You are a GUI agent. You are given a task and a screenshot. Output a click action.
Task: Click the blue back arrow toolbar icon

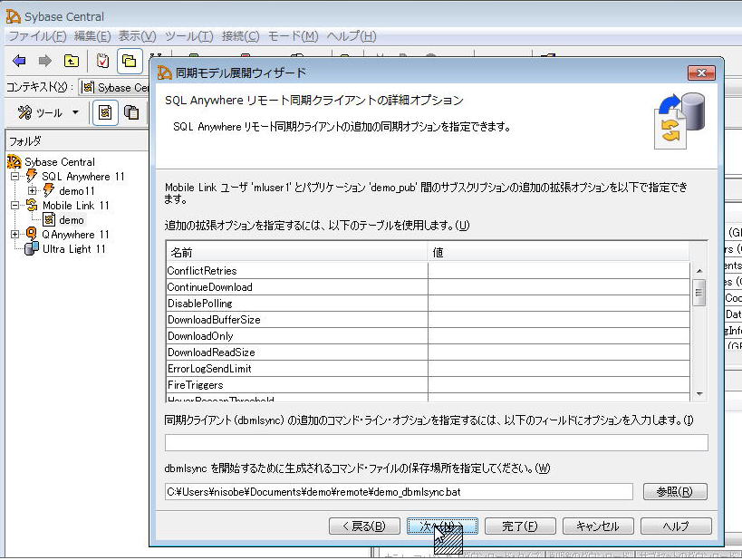19,61
